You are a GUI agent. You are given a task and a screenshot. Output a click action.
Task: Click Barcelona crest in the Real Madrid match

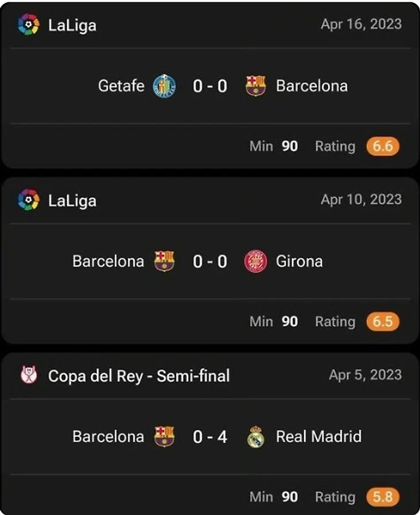[x=164, y=437]
